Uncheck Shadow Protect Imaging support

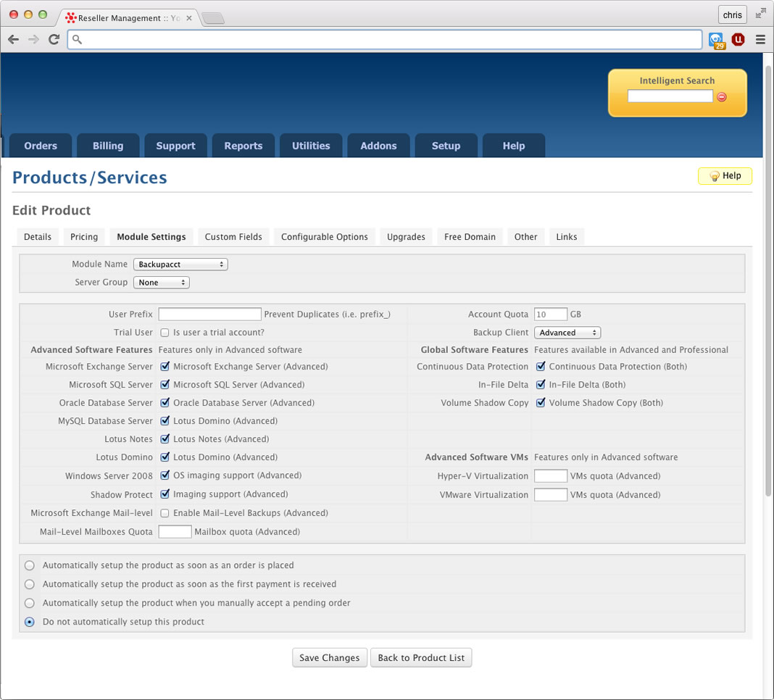coord(165,494)
